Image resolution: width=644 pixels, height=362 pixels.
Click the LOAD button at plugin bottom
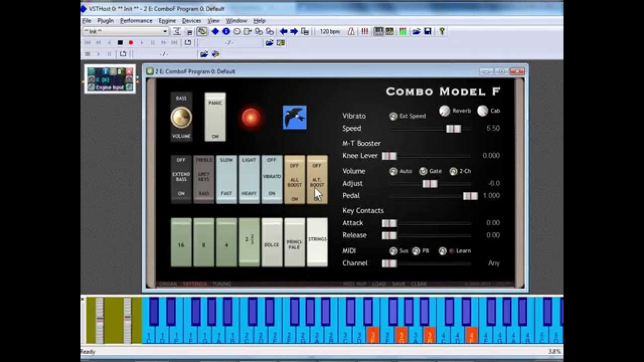click(379, 284)
